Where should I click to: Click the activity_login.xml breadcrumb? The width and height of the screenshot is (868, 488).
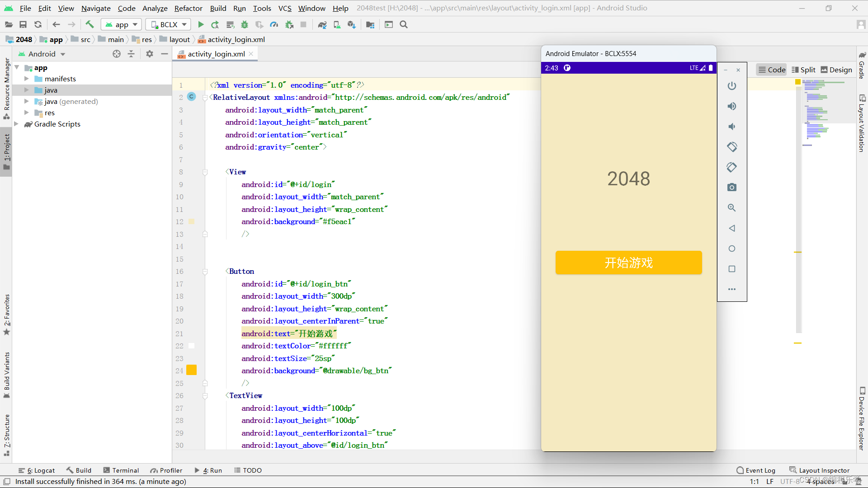(236, 39)
